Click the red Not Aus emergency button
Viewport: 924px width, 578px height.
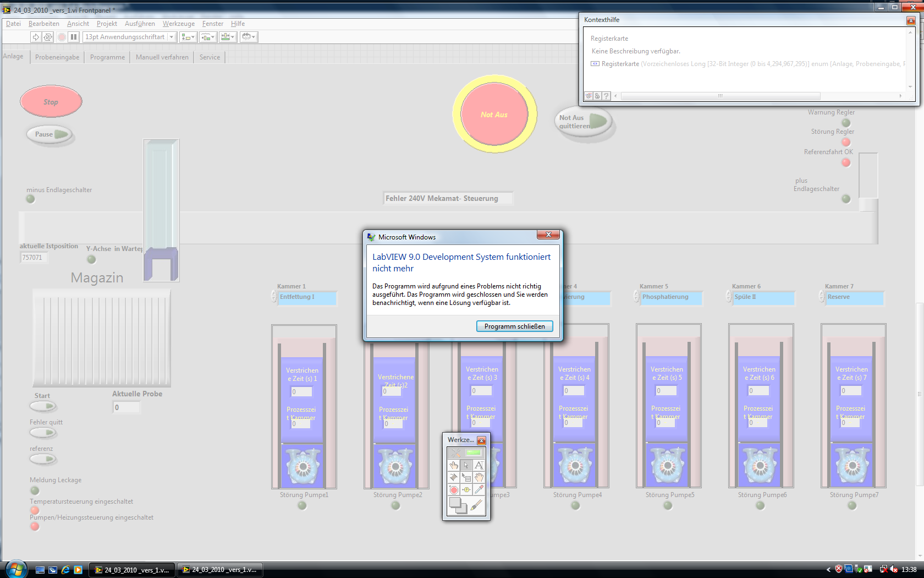point(494,114)
